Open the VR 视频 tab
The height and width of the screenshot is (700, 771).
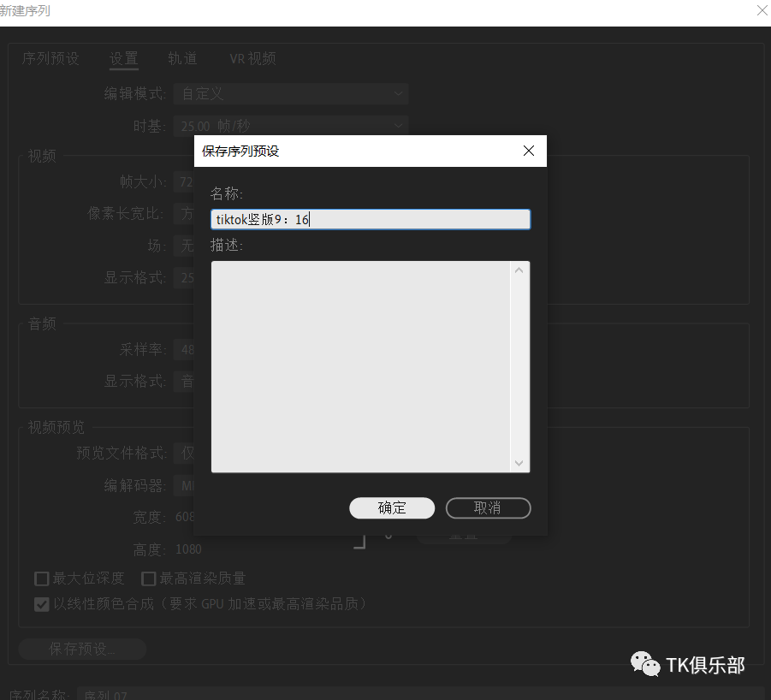click(252, 59)
